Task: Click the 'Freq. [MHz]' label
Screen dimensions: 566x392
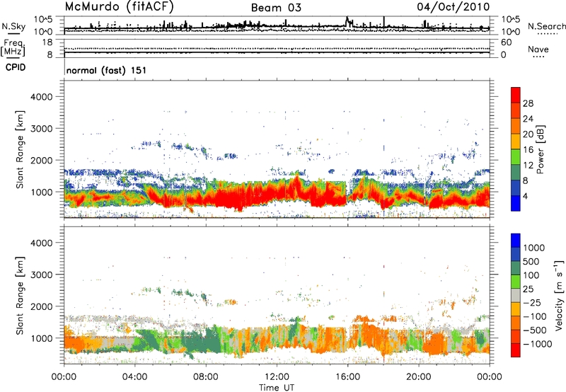Action: [x=13, y=48]
